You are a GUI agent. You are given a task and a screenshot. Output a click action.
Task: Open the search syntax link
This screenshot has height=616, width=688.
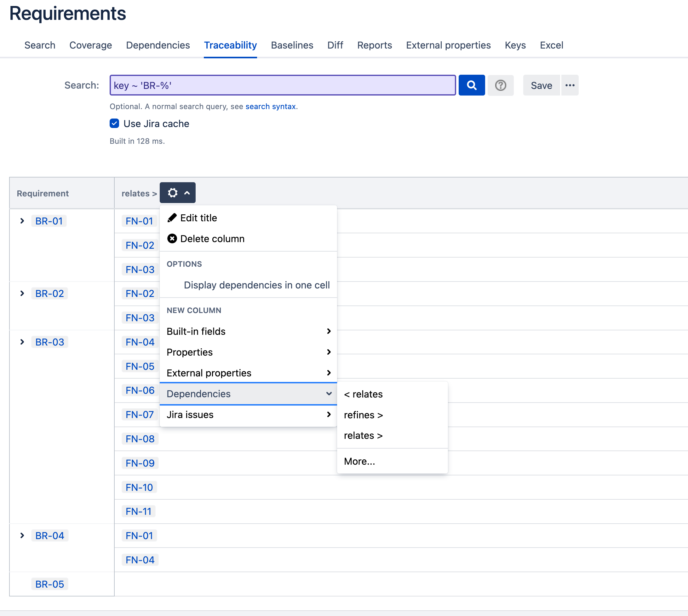coord(270,106)
